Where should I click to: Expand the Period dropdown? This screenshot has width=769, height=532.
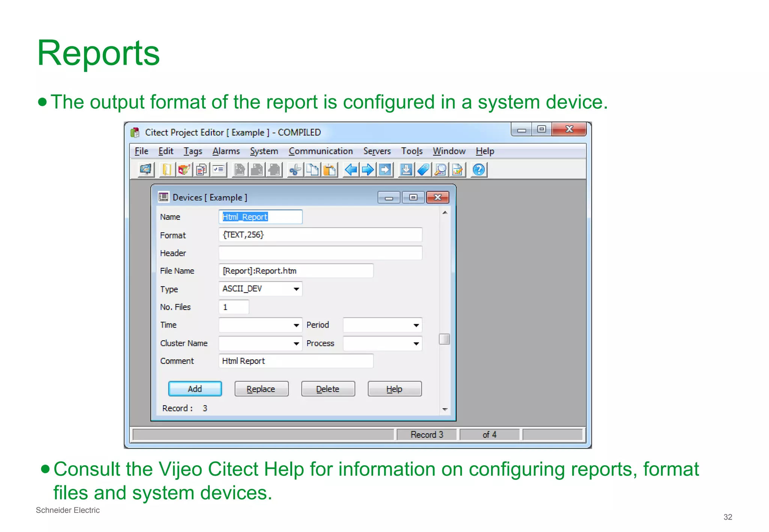point(416,325)
